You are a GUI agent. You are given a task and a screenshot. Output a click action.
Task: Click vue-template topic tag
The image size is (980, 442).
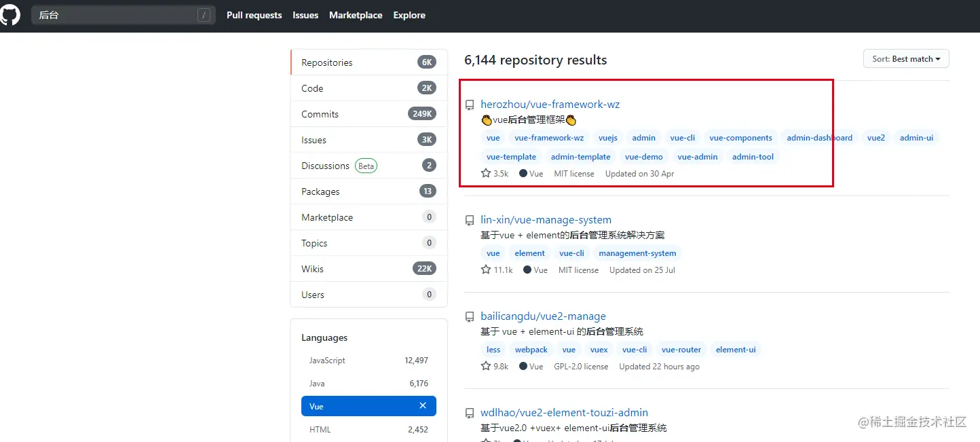tap(511, 157)
